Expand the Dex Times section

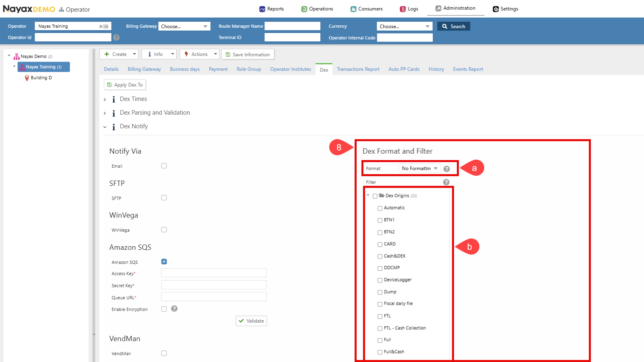[x=105, y=99]
